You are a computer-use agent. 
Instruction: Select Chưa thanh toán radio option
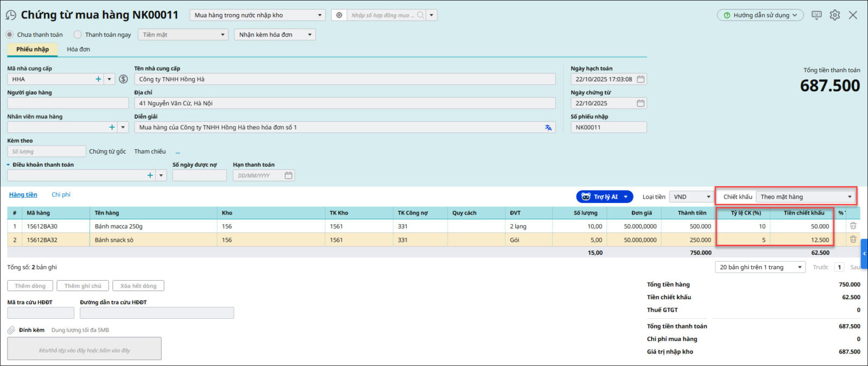point(10,35)
